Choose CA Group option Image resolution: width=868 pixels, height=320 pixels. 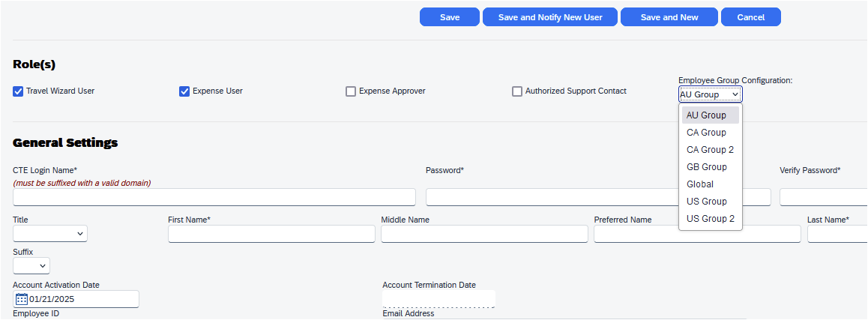(706, 133)
